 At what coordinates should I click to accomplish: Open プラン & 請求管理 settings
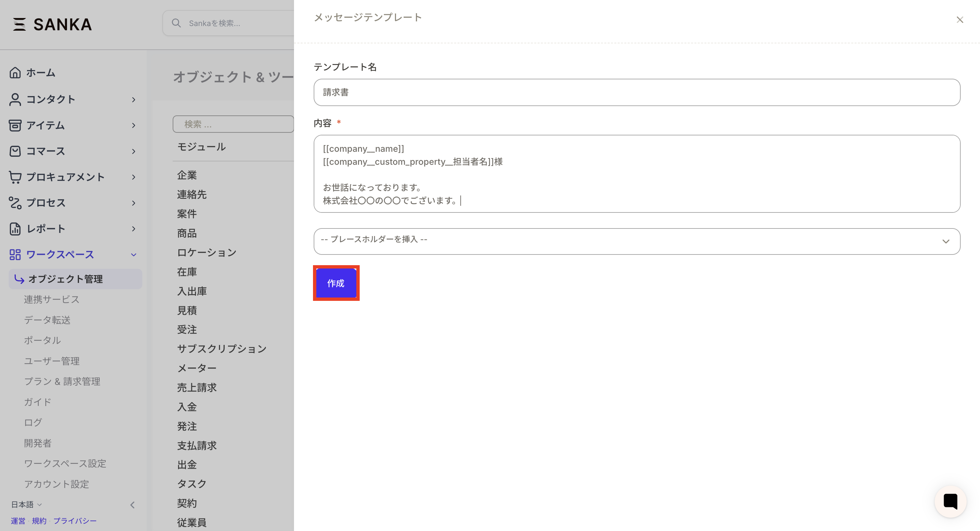62,381
